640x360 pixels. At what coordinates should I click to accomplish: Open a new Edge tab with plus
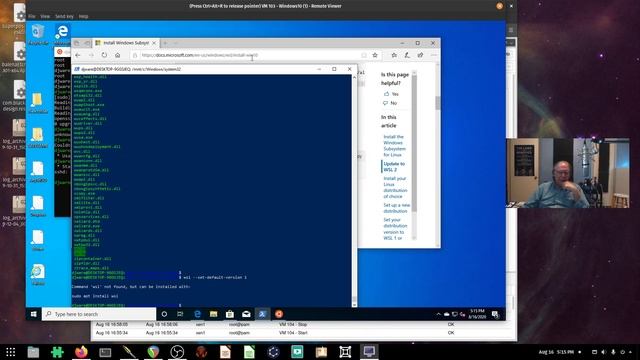tap(165, 43)
